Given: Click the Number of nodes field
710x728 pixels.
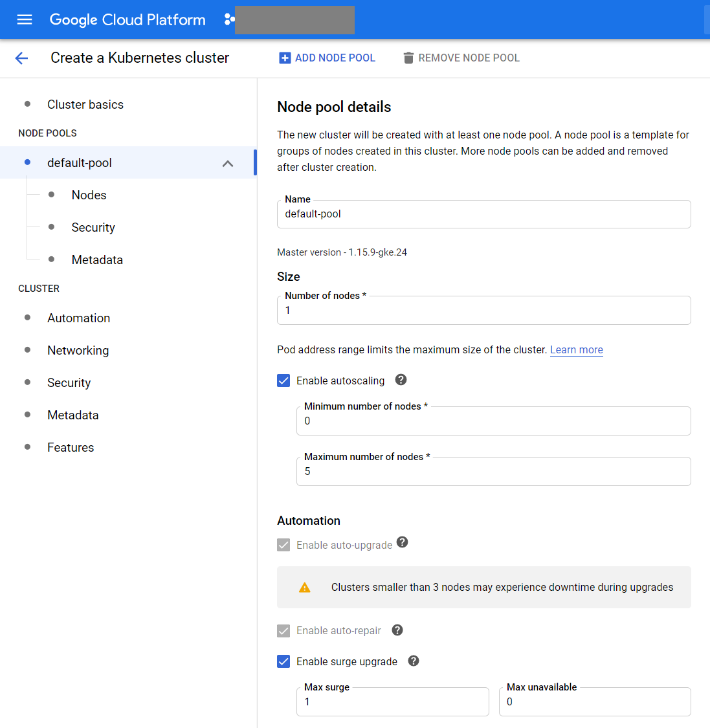Looking at the screenshot, I should (484, 310).
